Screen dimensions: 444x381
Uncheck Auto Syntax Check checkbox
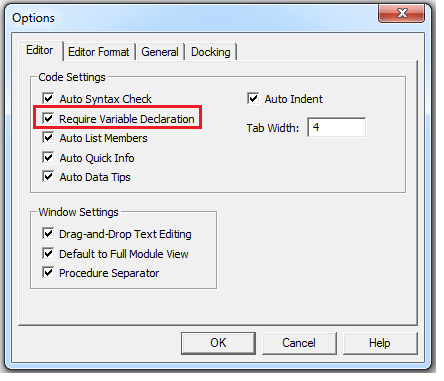click(x=48, y=98)
